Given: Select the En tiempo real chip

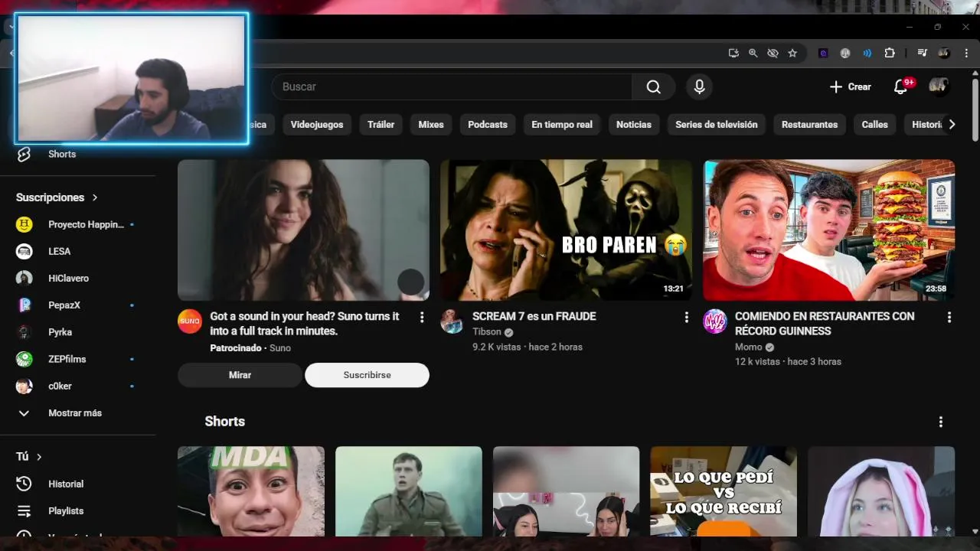Looking at the screenshot, I should 562,124.
